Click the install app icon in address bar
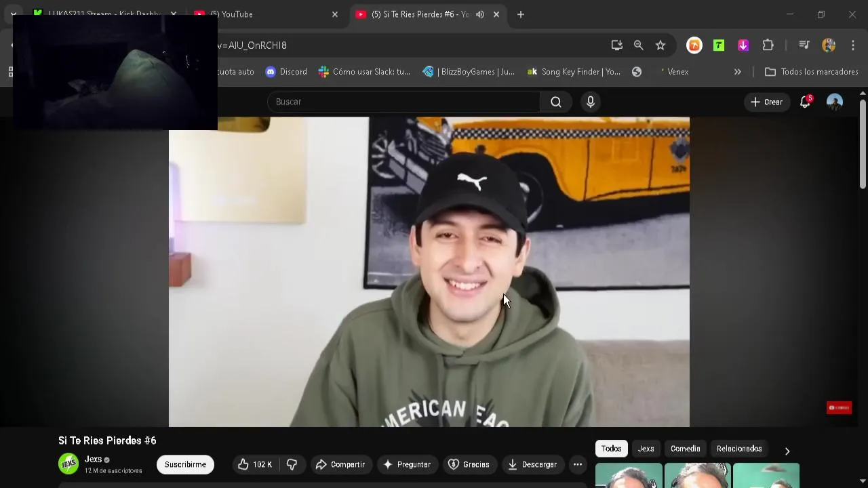The image size is (868, 488). tap(617, 45)
